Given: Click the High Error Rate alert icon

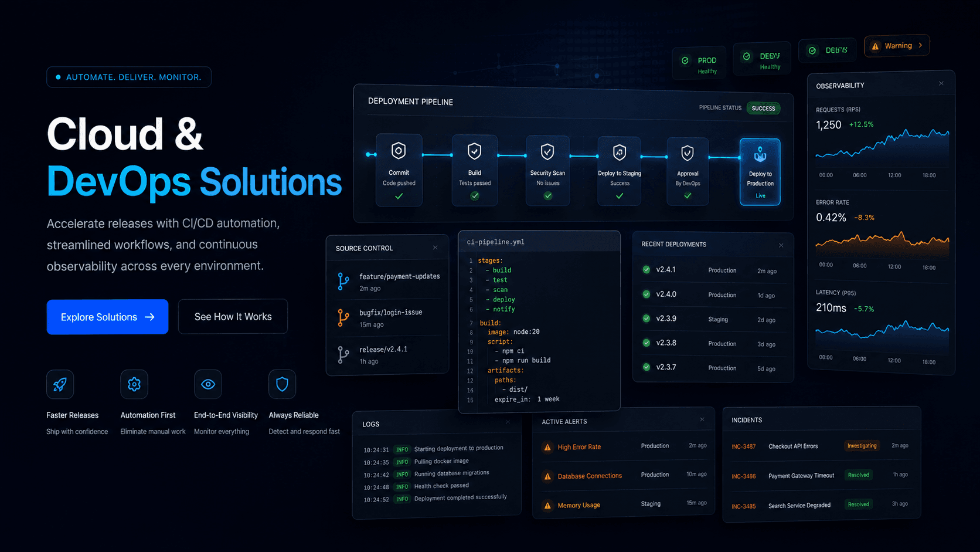Looking at the screenshot, I should click(547, 448).
